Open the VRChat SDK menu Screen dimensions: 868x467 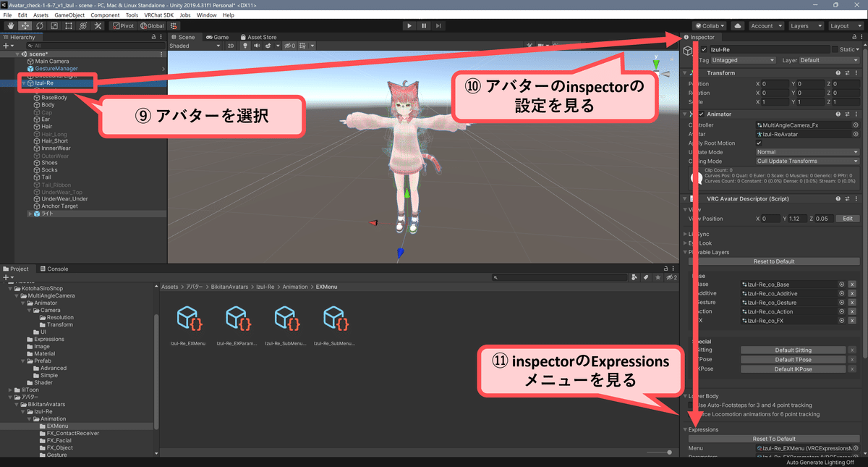(x=161, y=14)
